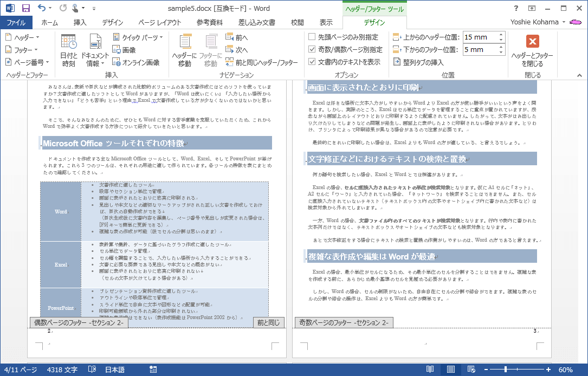Viewport: 588px width, 376px height.
Task: Save the document with the floppy icon
Action: [26, 8]
